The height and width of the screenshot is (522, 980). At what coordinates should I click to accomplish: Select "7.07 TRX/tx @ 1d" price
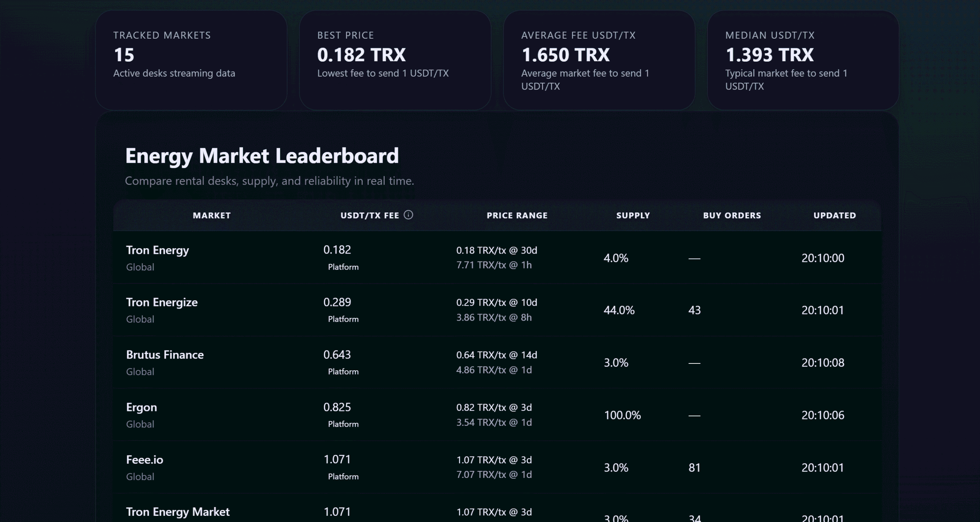point(494,475)
